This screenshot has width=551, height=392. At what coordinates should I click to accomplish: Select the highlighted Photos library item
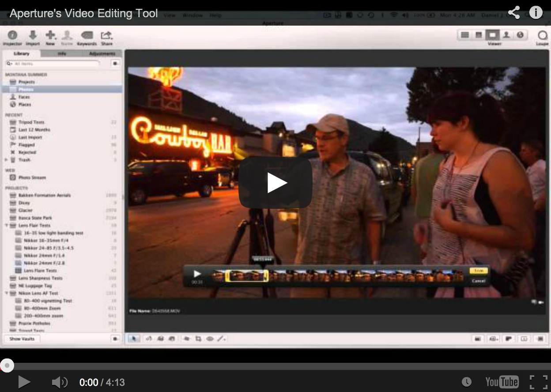pyautogui.click(x=62, y=90)
